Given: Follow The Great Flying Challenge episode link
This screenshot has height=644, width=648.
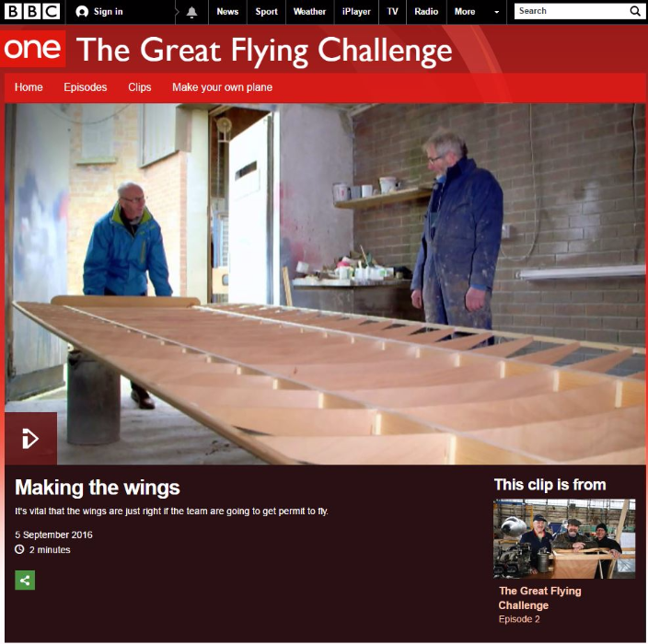Looking at the screenshot, I should pos(539,598).
